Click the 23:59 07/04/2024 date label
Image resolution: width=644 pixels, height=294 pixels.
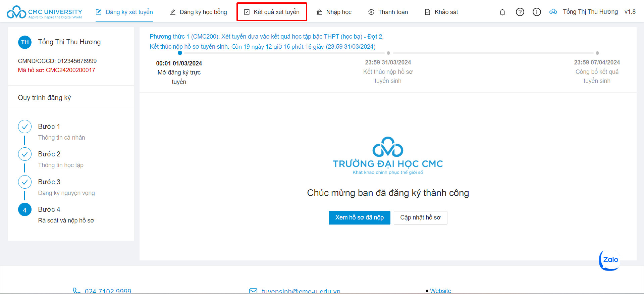[x=597, y=62]
